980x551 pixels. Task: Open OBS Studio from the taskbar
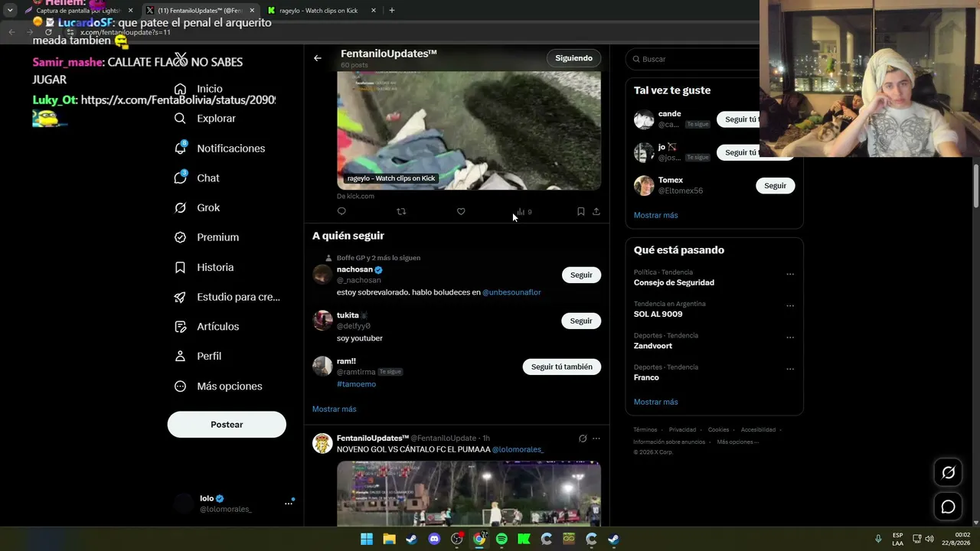(x=457, y=539)
